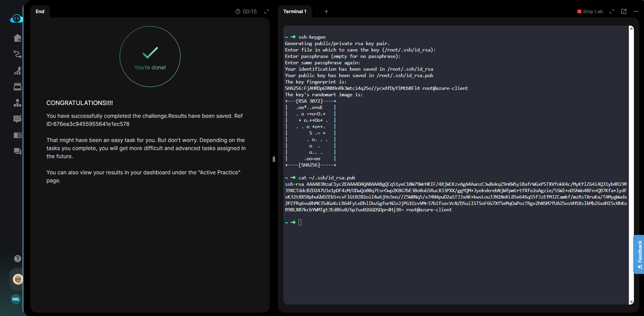Viewport: 644px width, 316px height.
Task: Open terminal in a new window
Action: (x=623, y=11)
